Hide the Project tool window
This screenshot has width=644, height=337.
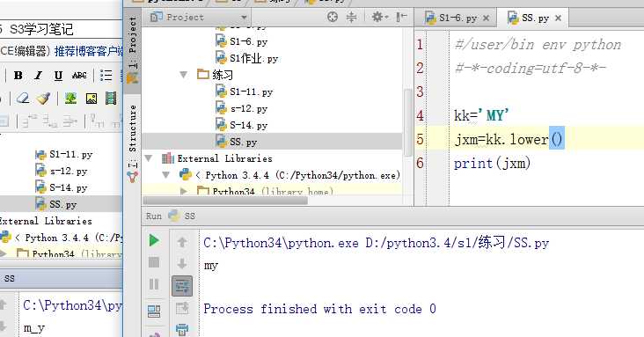coord(401,17)
